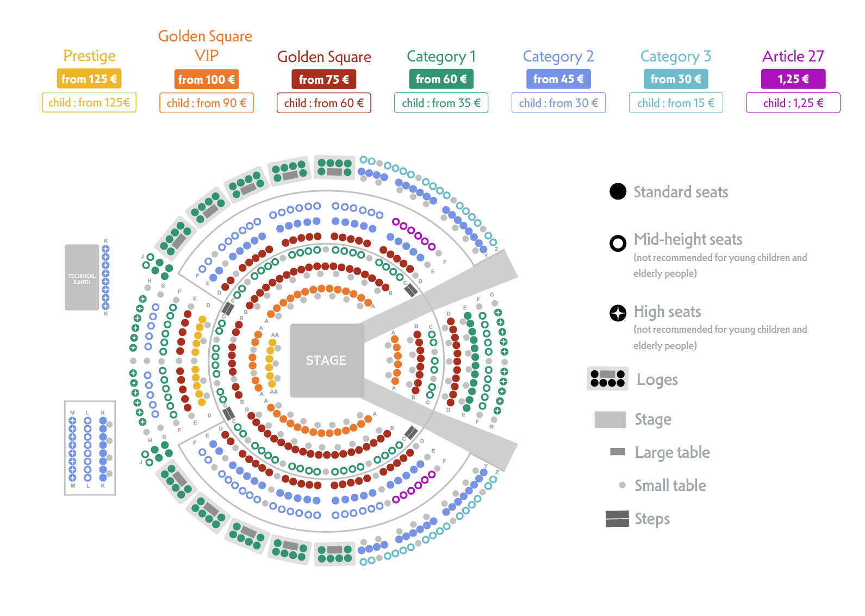Click the Steps legend icon
The width and height of the screenshot is (865, 616).
click(617, 519)
